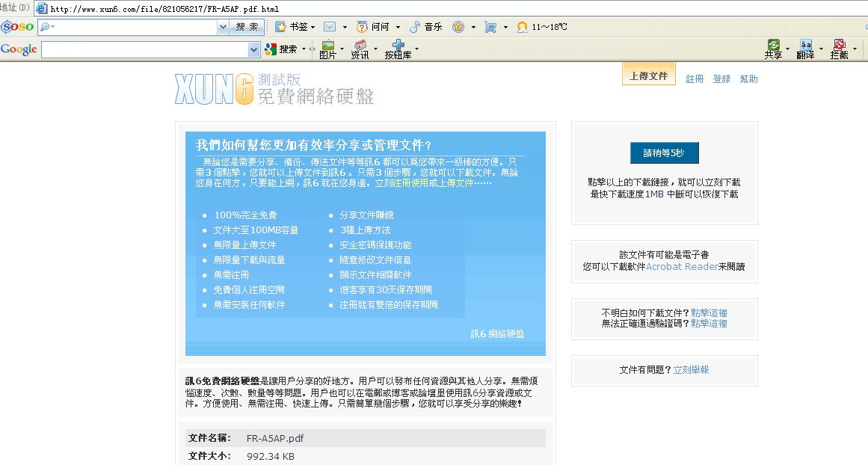This screenshot has width=868, height=465.
Task: Click 點擊這裡 beside 不明白如何下載文件
Action: (709, 313)
